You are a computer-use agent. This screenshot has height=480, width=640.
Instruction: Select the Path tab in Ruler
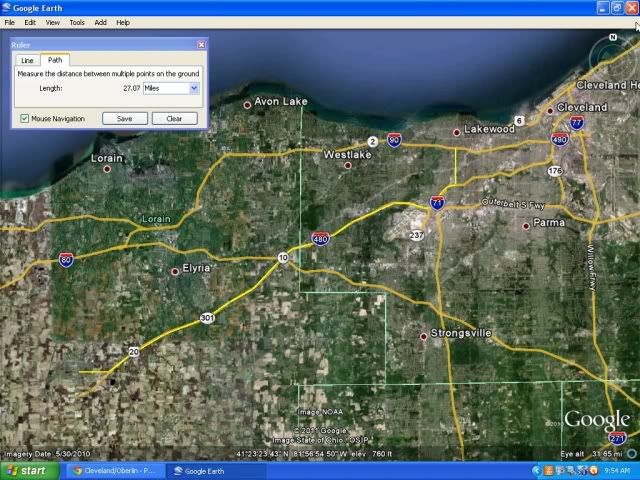pos(55,60)
